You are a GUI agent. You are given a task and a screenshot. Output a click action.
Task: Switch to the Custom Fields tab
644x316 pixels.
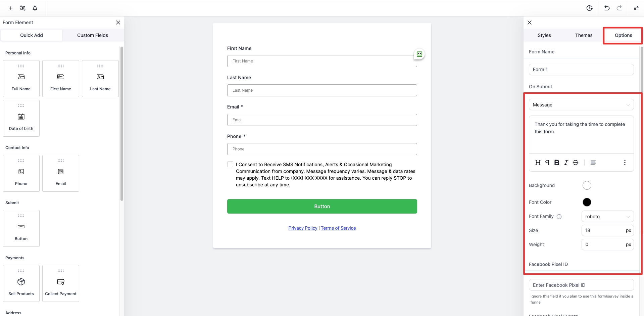pos(93,35)
